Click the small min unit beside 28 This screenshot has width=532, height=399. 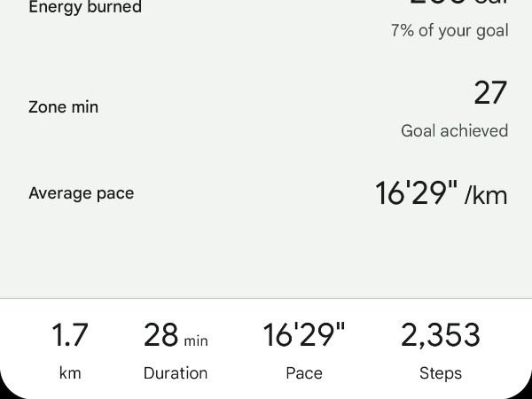click(196, 340)
